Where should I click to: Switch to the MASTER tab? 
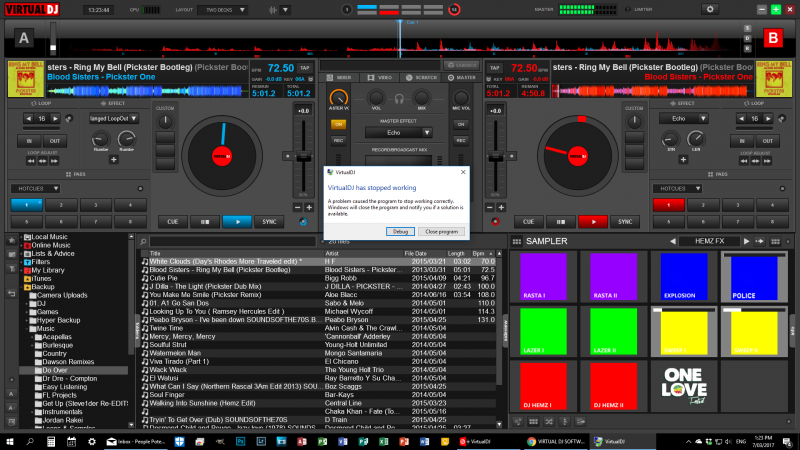point(462,78)
